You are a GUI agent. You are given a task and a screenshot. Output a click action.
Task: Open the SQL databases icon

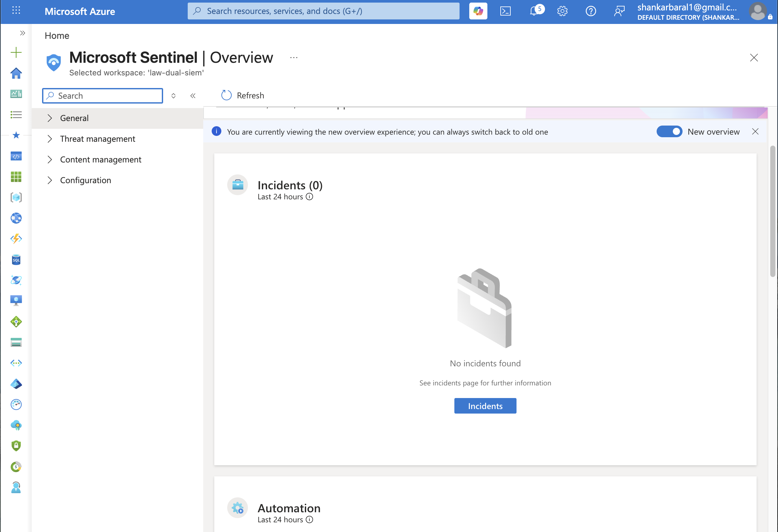[16, 260]
